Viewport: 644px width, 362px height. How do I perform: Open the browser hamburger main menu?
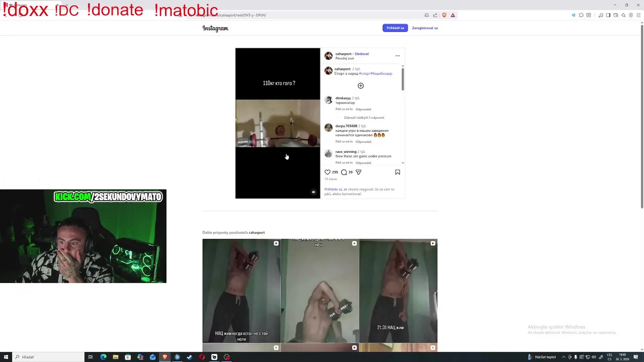tap(638, 15)
